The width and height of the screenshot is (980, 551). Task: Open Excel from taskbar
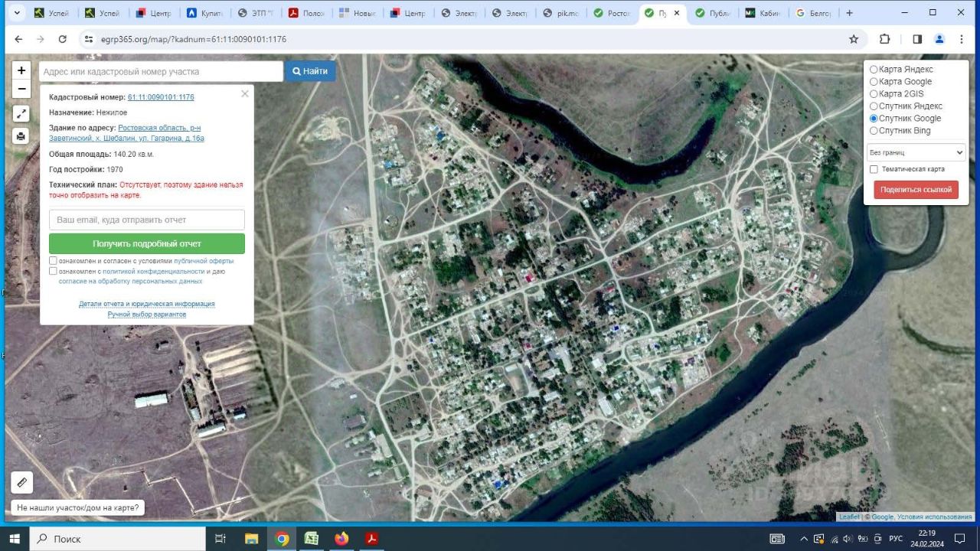click(312, 539)
